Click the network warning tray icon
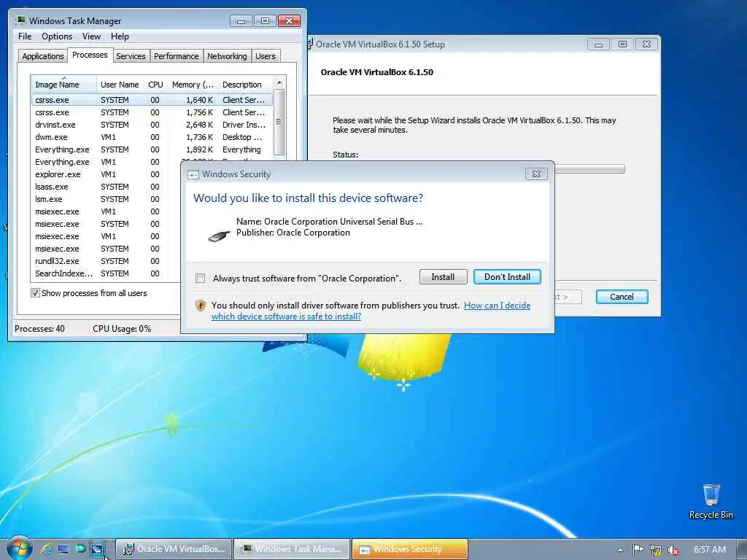Image resolution: width=747 pixels, height=560 pixels. pyautogui.click(x=656, y=550)
